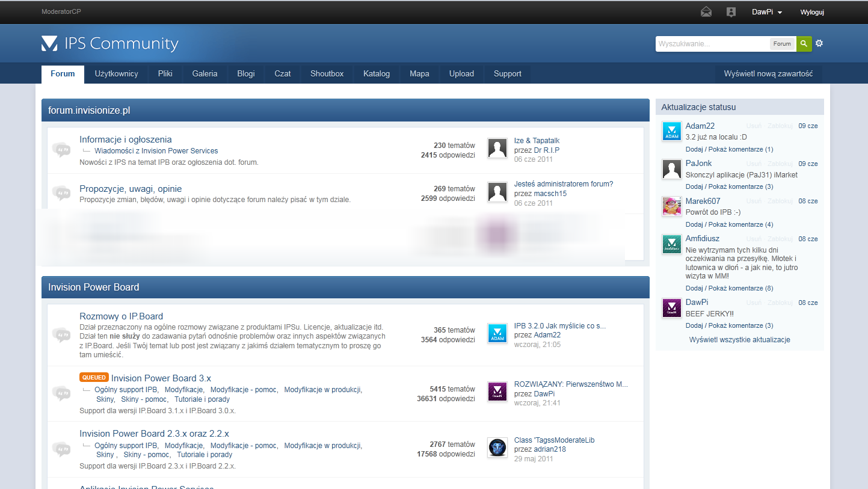Viewport: 868px width, 489px height.
Task: Open advanced search gear icon
Action: 819,43
